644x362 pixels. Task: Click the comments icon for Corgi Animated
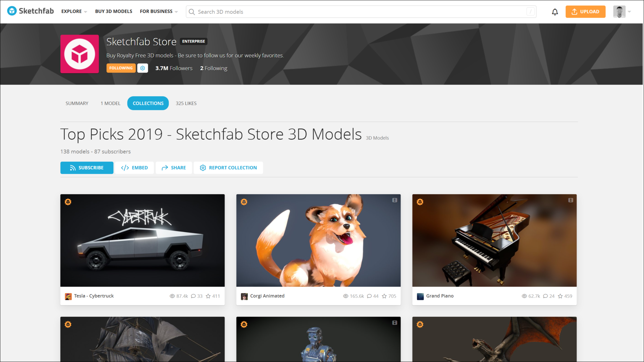click(x=369, y=296)
